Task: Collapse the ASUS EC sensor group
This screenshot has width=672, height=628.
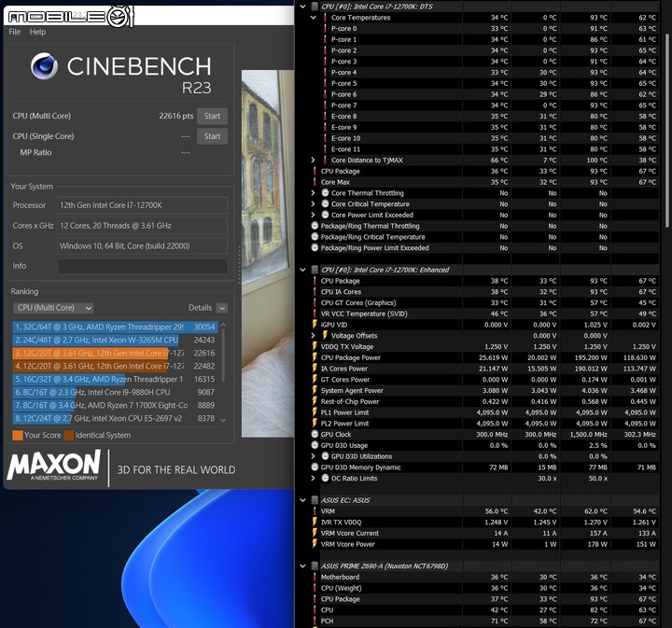Action: (x=302, y=500)
